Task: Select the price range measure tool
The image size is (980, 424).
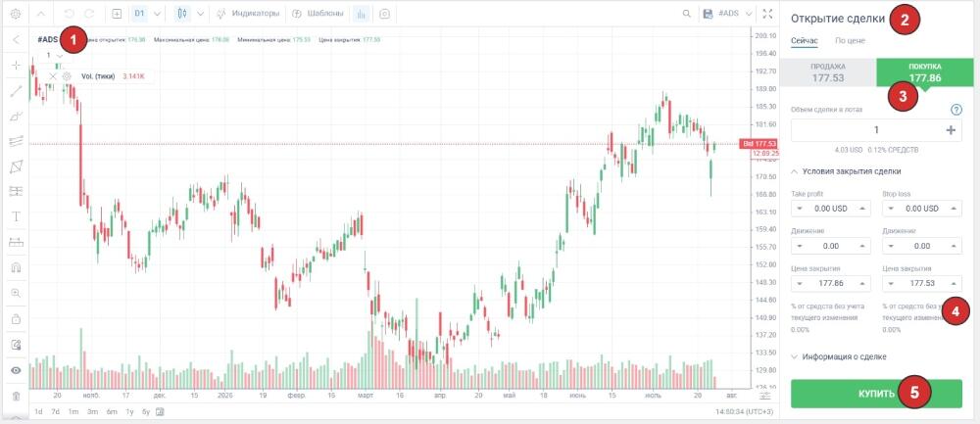Action: 17,242
